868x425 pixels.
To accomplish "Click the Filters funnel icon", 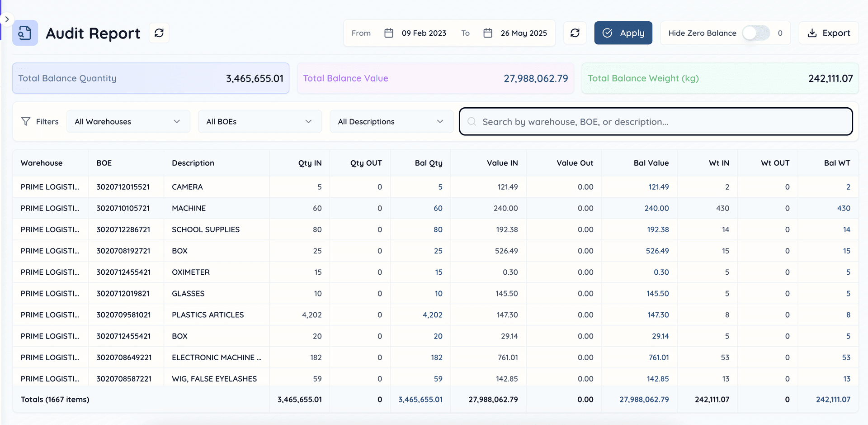I will coord(26,122).
